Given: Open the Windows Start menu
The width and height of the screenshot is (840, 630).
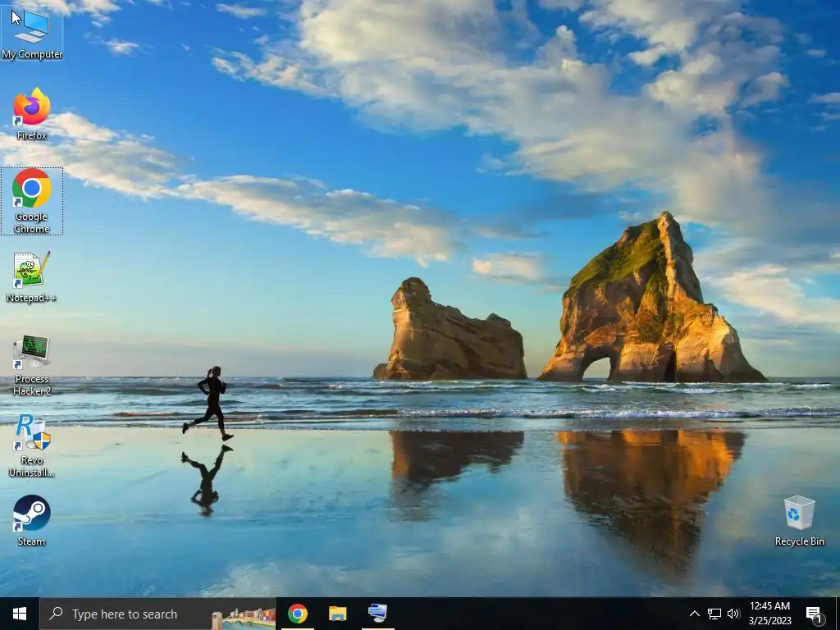Looking at the screenshot, I should 20,614.
